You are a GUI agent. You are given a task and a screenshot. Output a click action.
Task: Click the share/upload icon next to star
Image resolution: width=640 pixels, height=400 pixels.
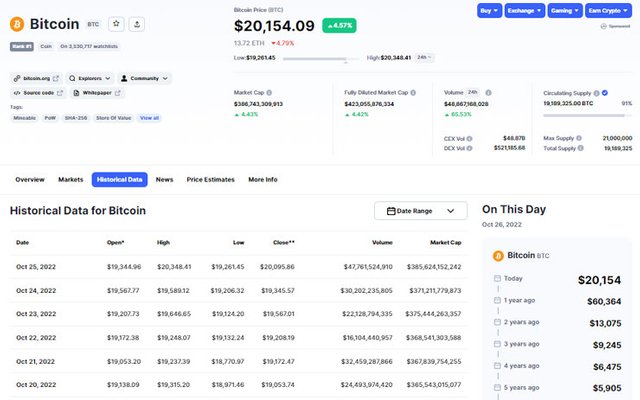(x=137, y=24)
